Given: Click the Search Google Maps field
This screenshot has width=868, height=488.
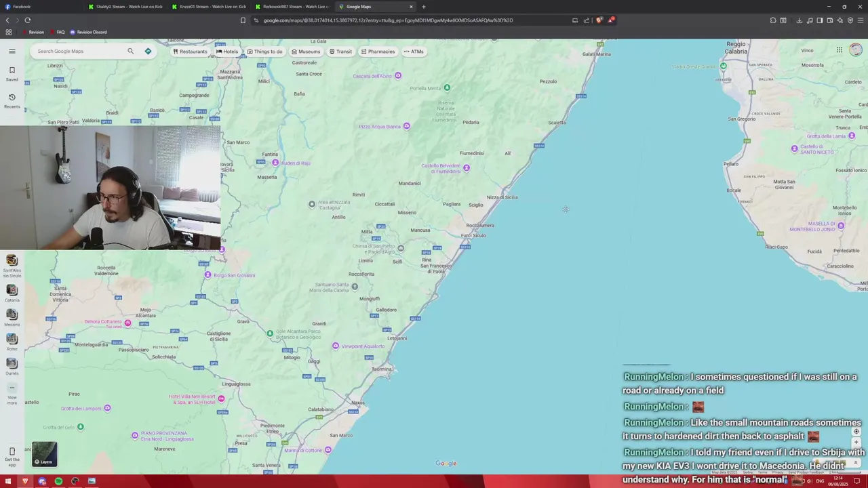Looking at the screenshot, I should coord(80,51).
